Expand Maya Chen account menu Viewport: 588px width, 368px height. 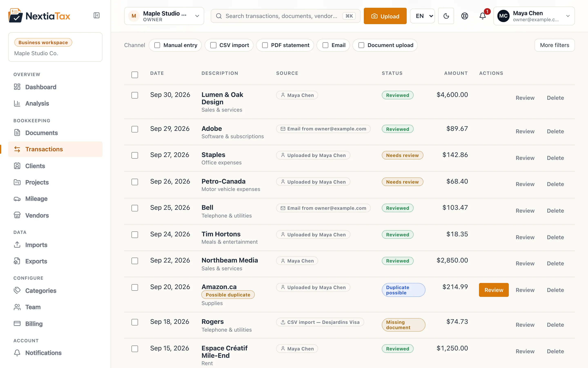click(x=534, y=16)
